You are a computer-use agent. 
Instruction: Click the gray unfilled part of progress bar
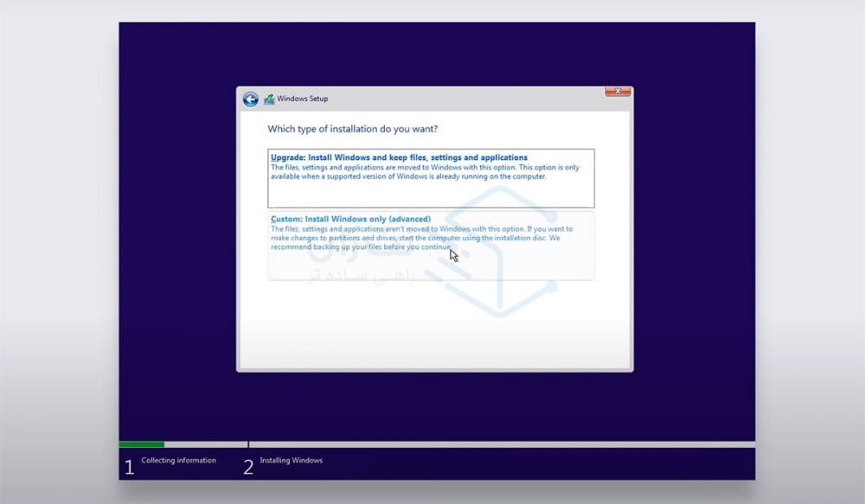502,444
